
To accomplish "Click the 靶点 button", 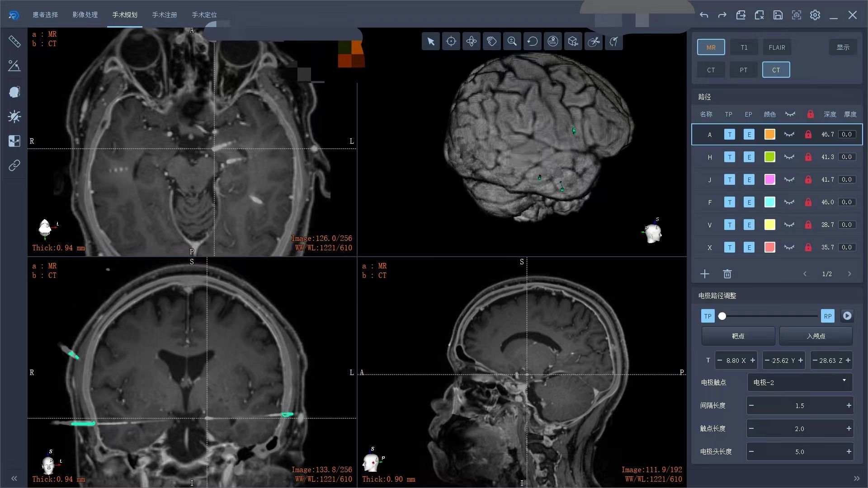I will tap(738, 336).
